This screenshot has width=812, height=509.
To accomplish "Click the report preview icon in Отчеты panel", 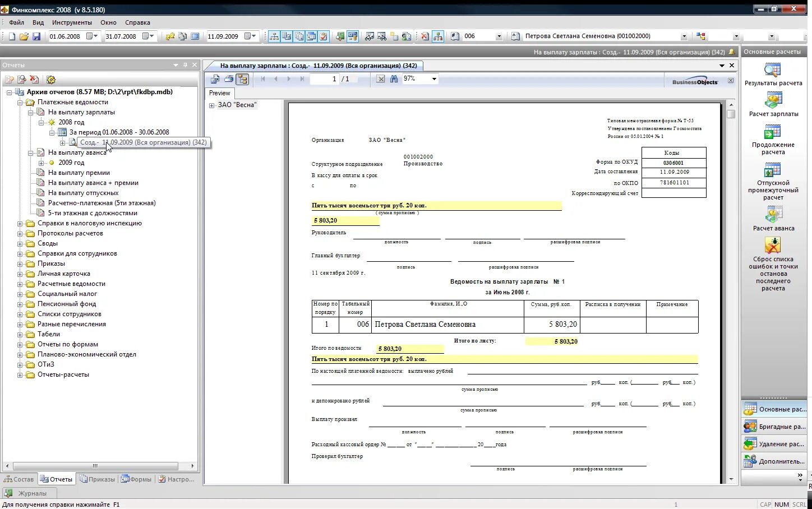I will coord(21,80).
